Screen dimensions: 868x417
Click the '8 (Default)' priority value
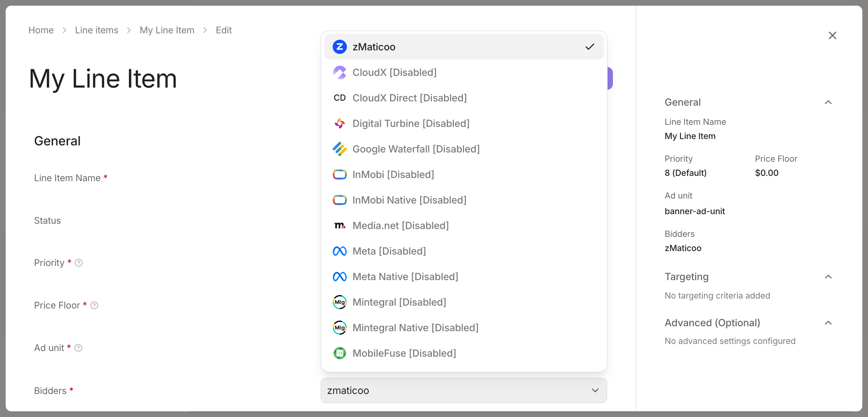pos(686,173)
